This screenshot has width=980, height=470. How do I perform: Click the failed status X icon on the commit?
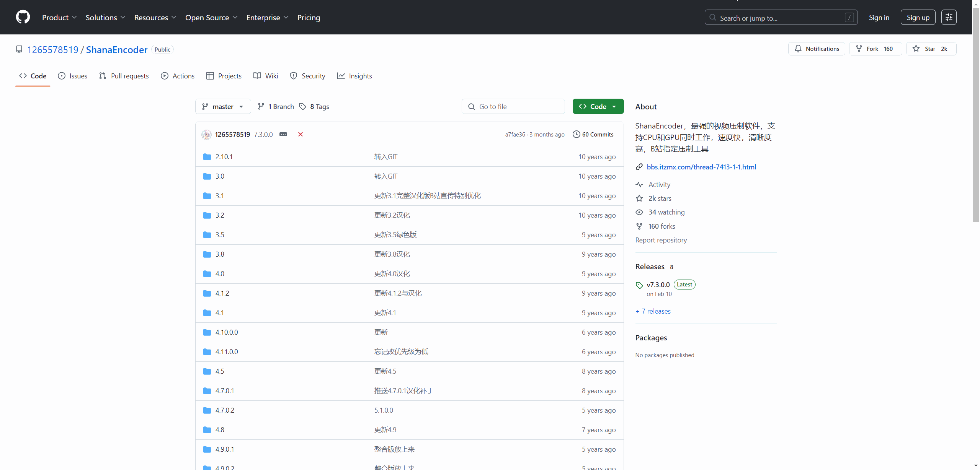click(301, 134)
